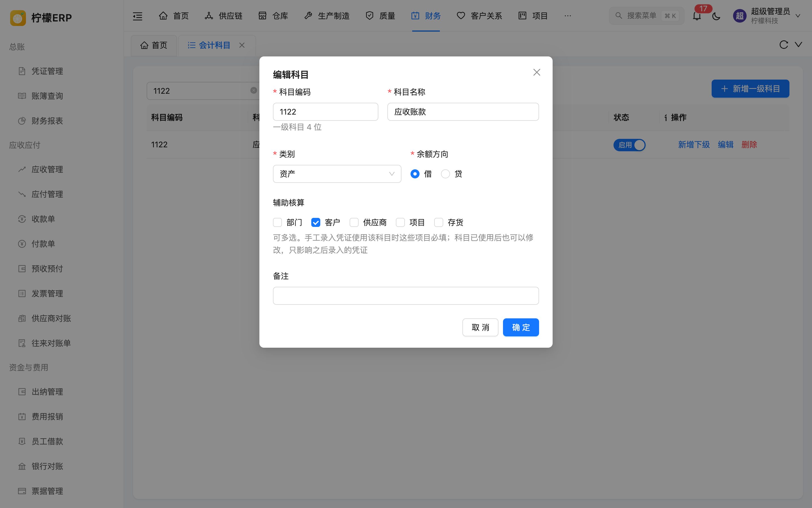
Task: Clear the 1122 search field
Action: click(x=254, y=90)
